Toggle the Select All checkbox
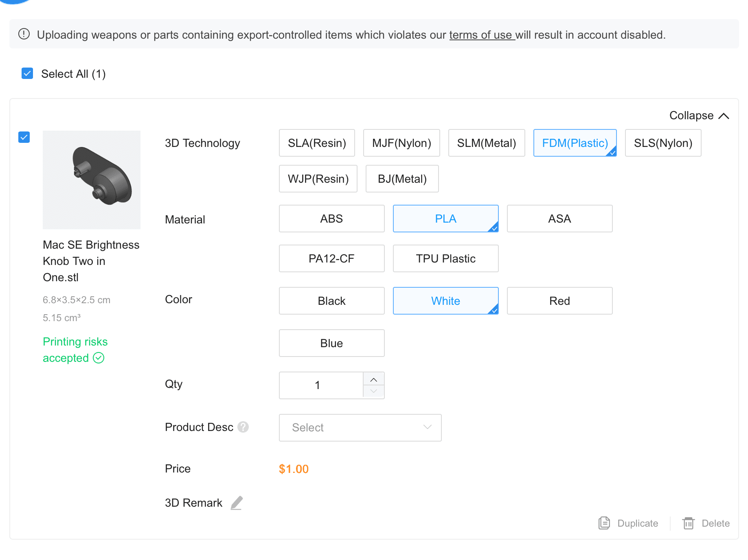Viewport: 748px width, 560px height. click(x=27, y=73)
